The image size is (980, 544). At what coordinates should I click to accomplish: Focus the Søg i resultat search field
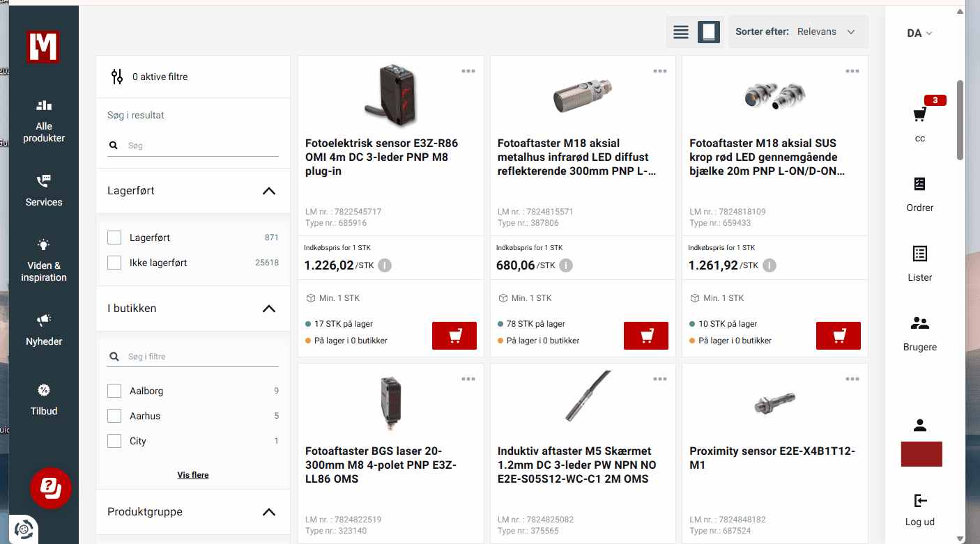coord(202,146)
